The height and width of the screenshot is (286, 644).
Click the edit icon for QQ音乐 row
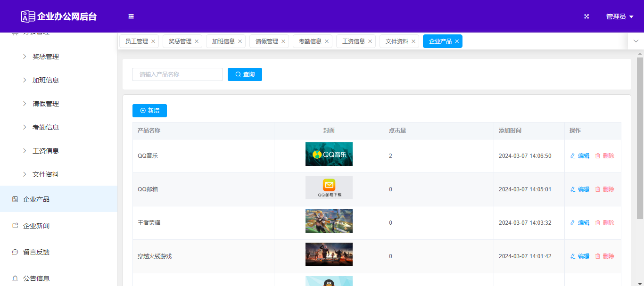point(579,156)
